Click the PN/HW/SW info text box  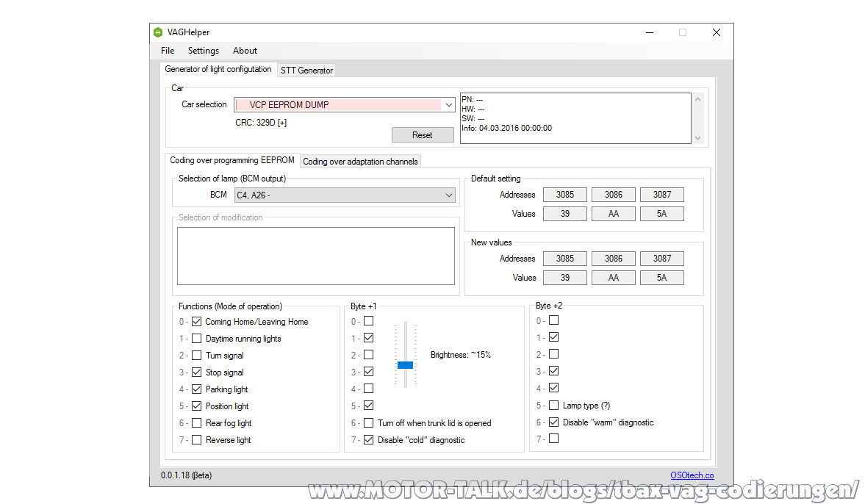(575, 118)
